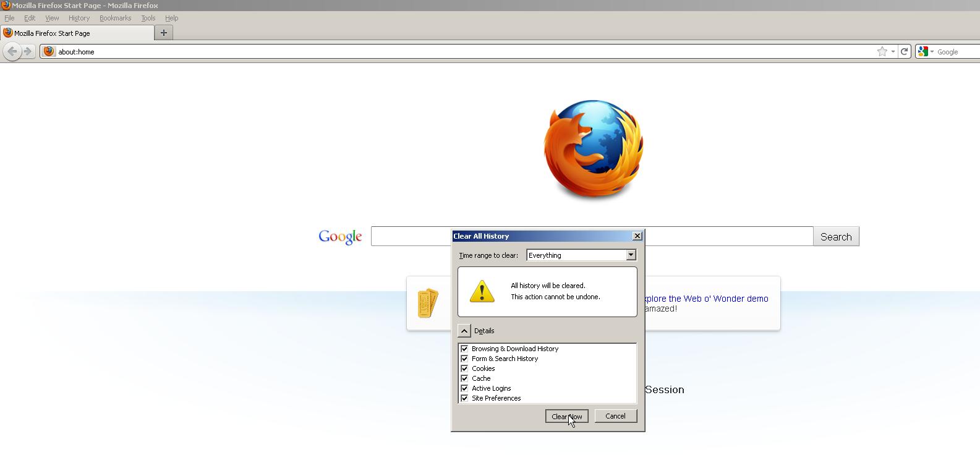The image size is (980, 455).
Task: Uncheck Site Preferences
Action: point(464,398)
